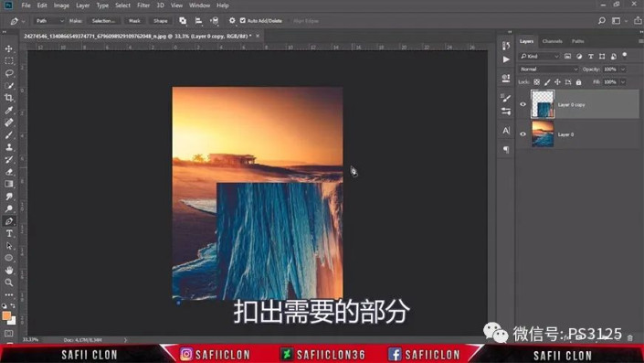This screenshot has width=644, height=363.
Task: Select the Eyedropper tool
Action: point(8,110)
